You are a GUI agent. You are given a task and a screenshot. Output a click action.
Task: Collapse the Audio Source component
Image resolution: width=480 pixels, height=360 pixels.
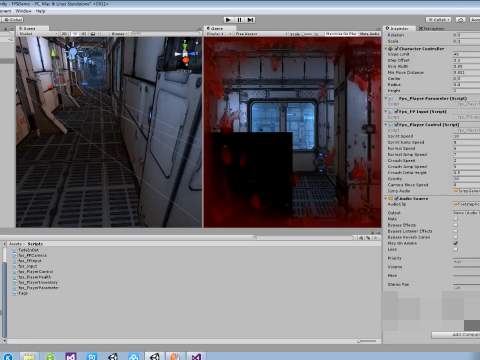tap(386, 198)
